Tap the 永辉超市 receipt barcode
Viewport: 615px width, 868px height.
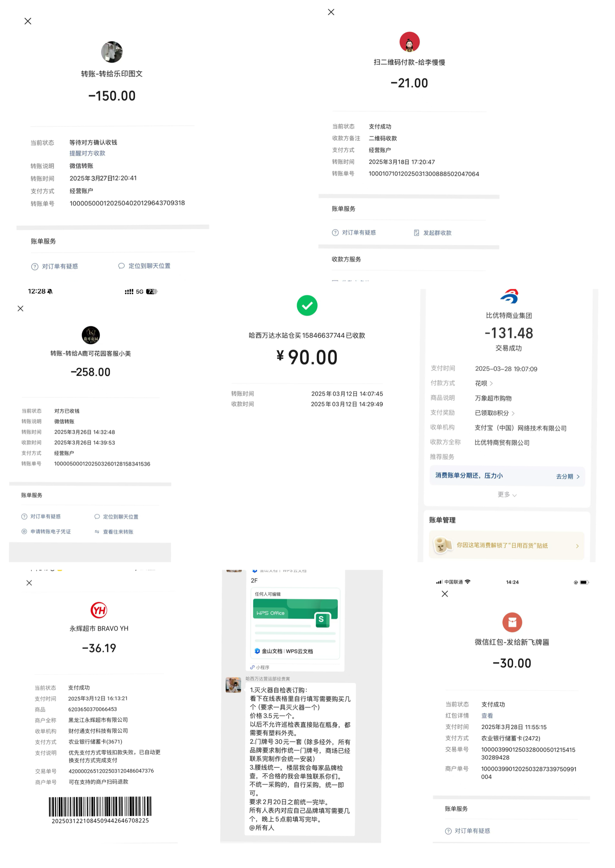click(100, 807)
